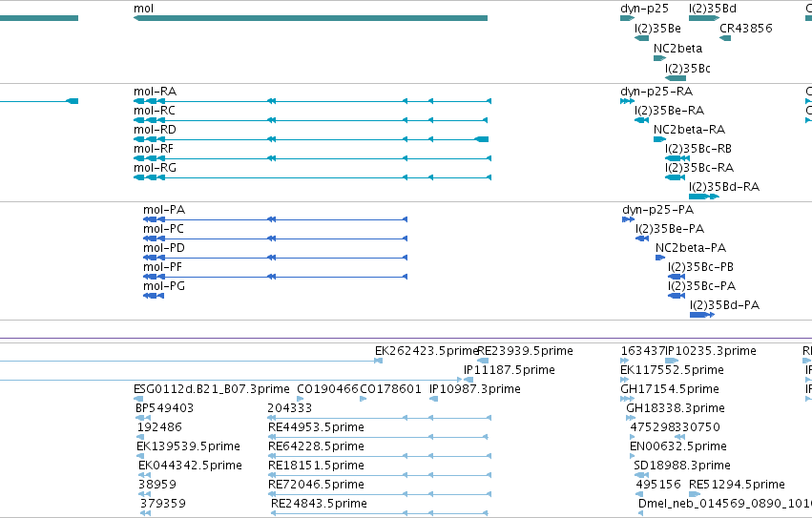Select the mol-PG protein label
Viewport: 812px width, 518px height.
(x=164, y=286)
